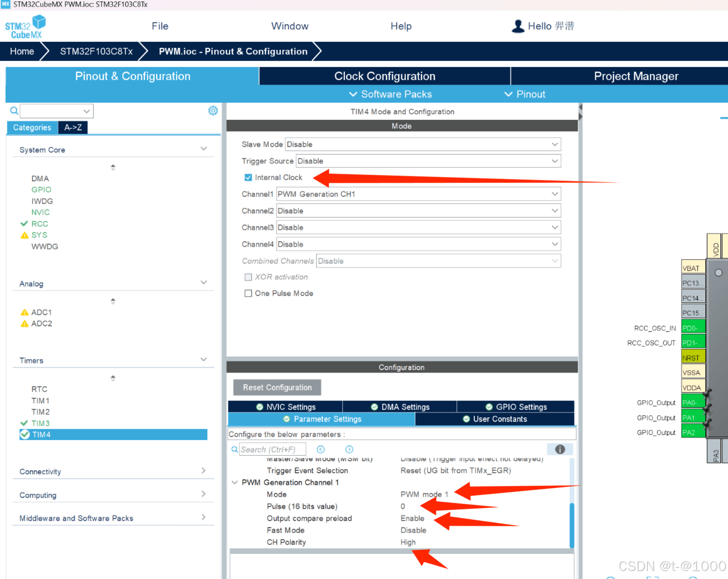
Task: Click the info icon in parameter settings
Action: pos(560,449)
